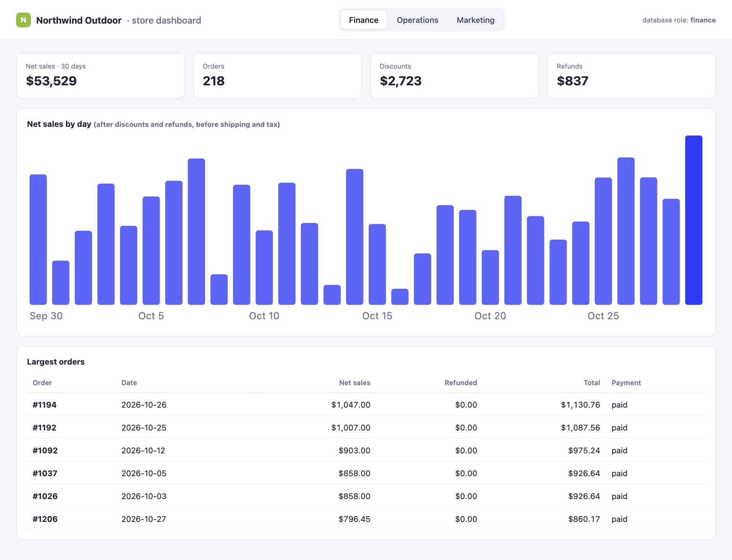This screenshot has height=560, width=732.
Task: Open order #1026
Action: tap(45, 496)
